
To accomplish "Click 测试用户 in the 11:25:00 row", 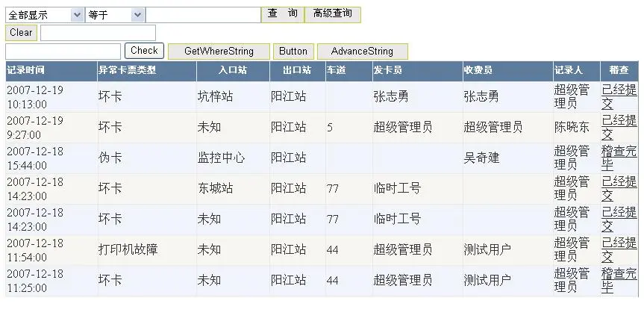I will point(487,280).
